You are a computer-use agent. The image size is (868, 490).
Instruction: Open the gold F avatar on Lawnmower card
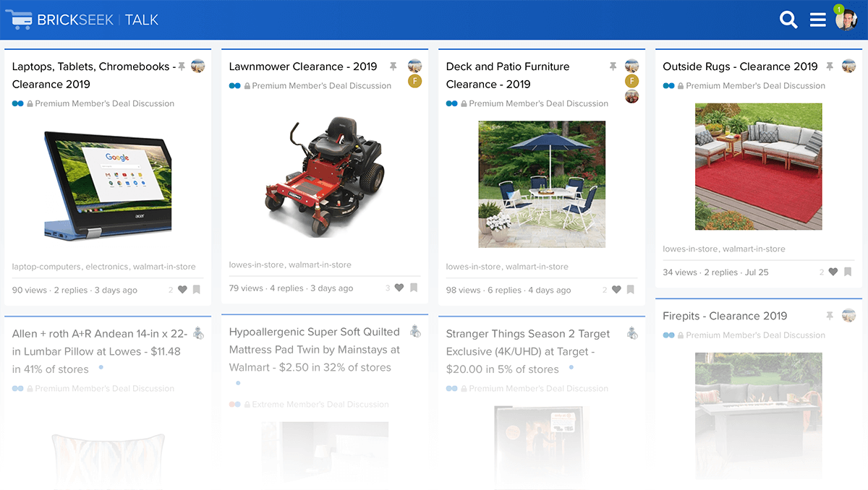(414, 81)
